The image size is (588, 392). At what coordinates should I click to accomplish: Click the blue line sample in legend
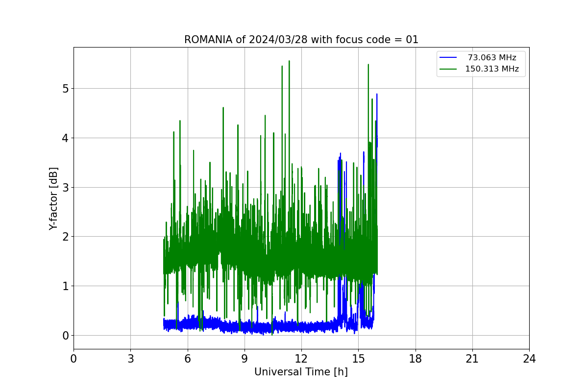[448, 58]
